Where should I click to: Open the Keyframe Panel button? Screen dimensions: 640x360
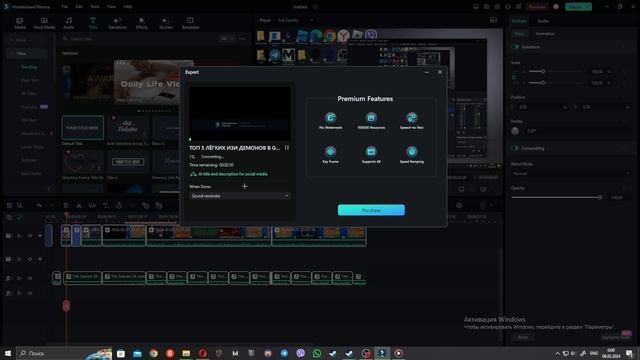point(616,337)
